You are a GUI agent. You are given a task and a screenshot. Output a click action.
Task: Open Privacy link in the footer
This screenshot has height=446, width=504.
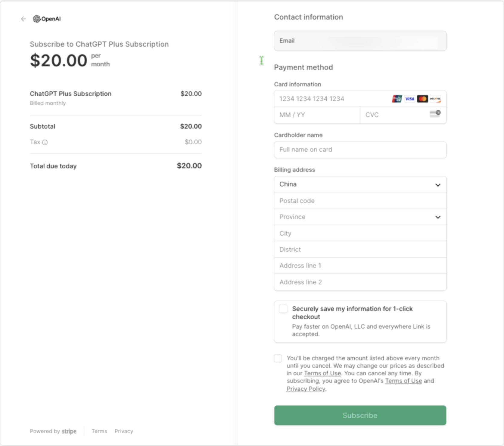coord(124,431)
